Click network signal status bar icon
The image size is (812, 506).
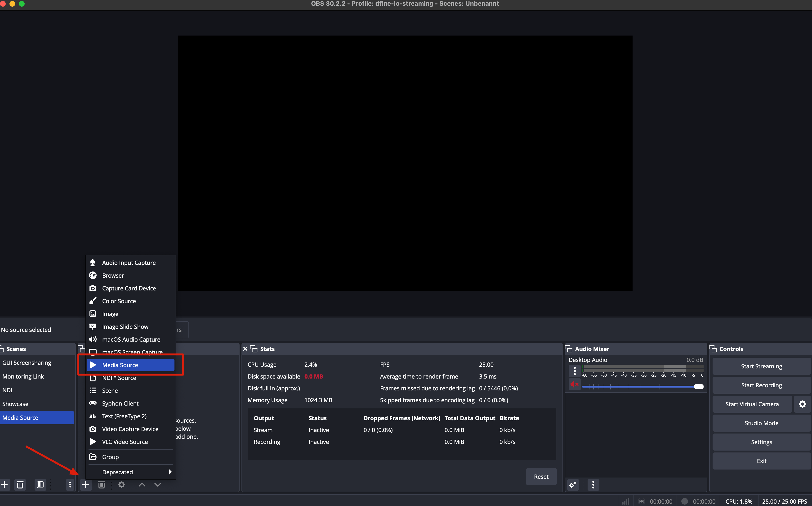tap(625, 501)
